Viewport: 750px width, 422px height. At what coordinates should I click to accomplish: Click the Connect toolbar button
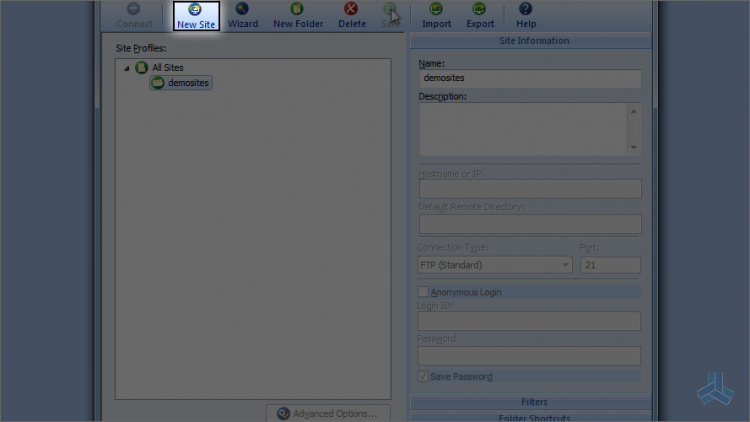tap(134, 16)
